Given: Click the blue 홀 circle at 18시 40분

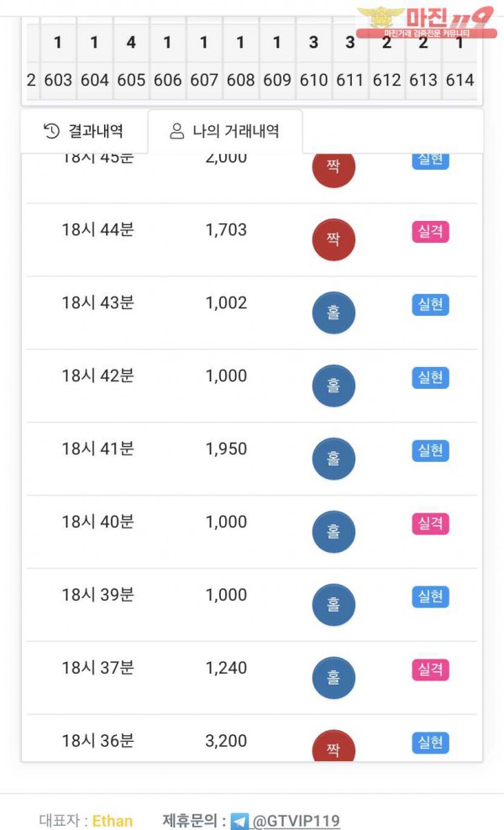Looking at the screenshot, I should pos(333,532).
